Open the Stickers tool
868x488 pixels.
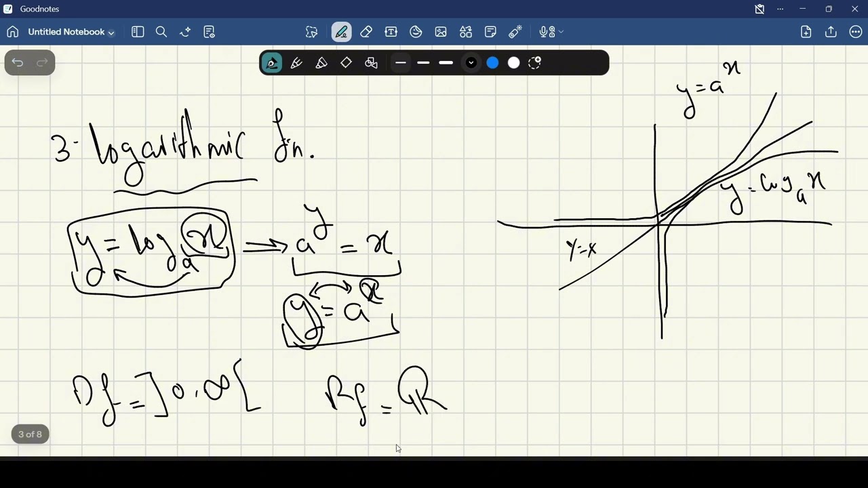pyautogui.click(x=416, y=32)
